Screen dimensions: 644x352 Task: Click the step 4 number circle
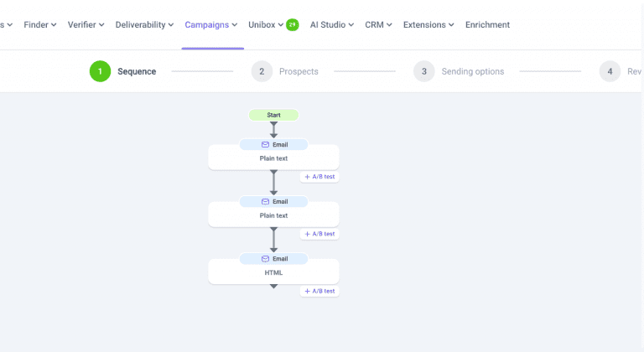pyautogui.click(x=610, y=71)
